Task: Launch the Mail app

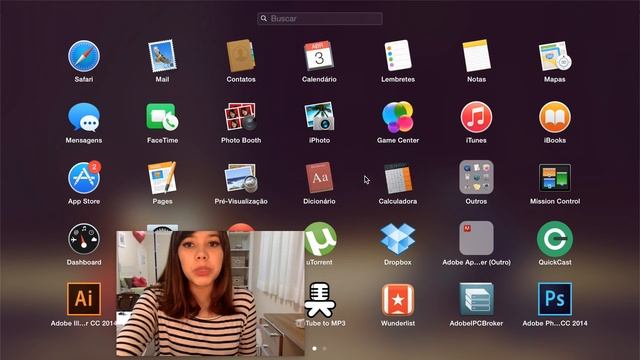Action: (x=162, y=56)
